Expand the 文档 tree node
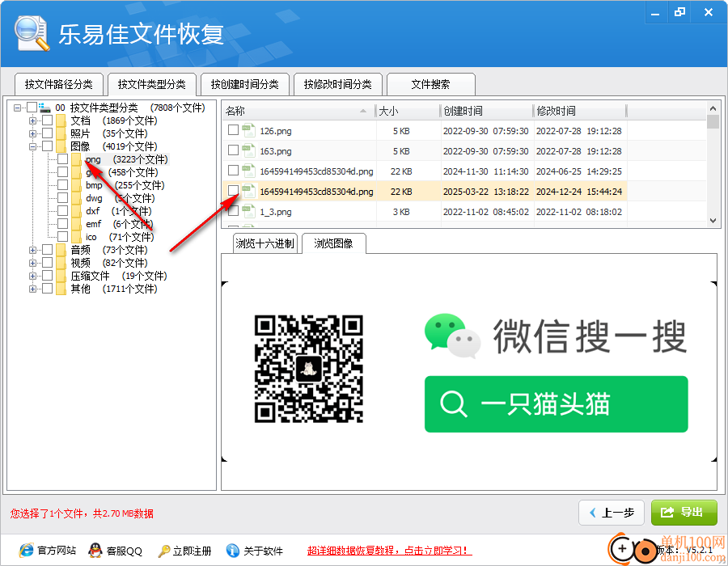Viewport: 728px width, 566px height. point(32,120)
